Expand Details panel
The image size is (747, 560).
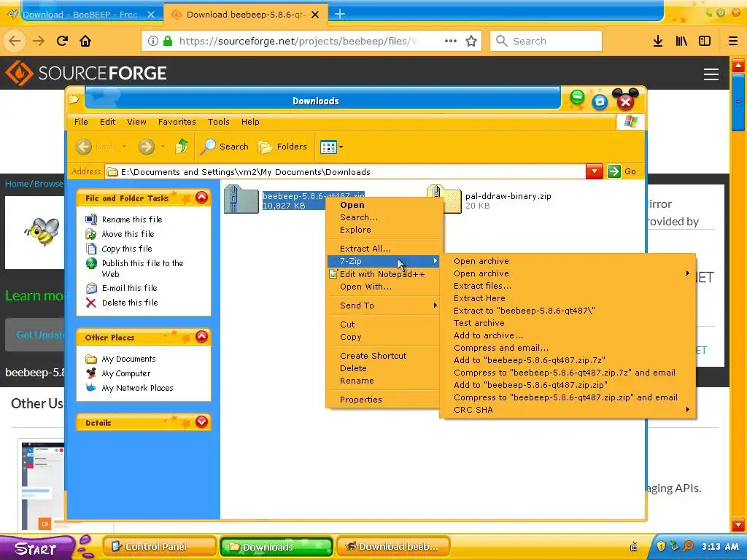(x=201, y=422)
